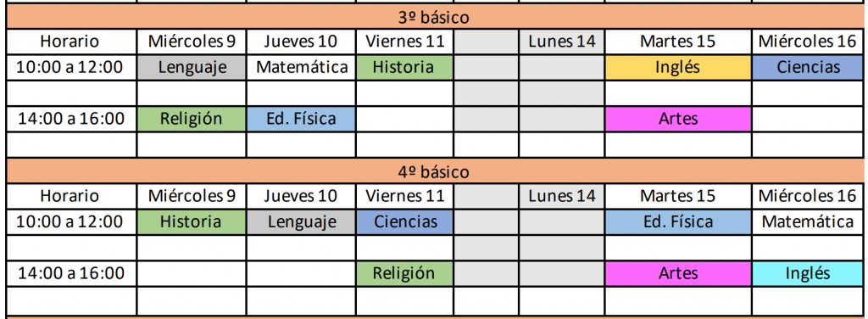Select the magenta Artes cell in 3º básico

(x=677, y=119)
